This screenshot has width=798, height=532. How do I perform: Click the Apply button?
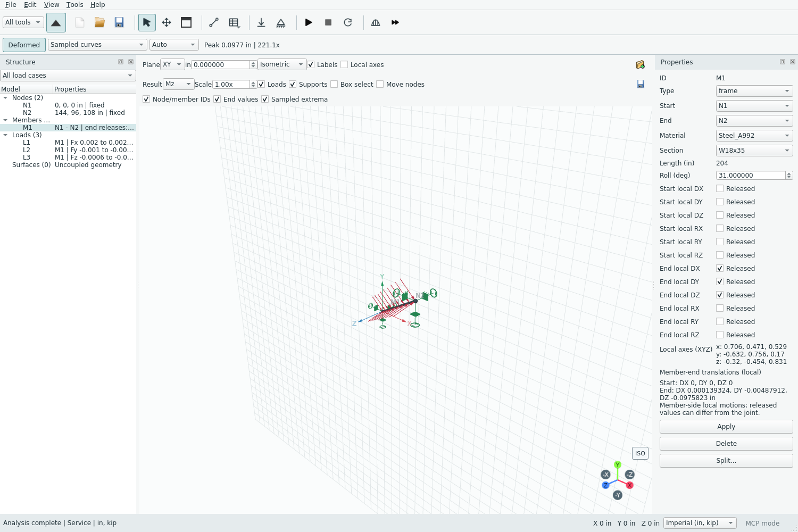(726, 427)
